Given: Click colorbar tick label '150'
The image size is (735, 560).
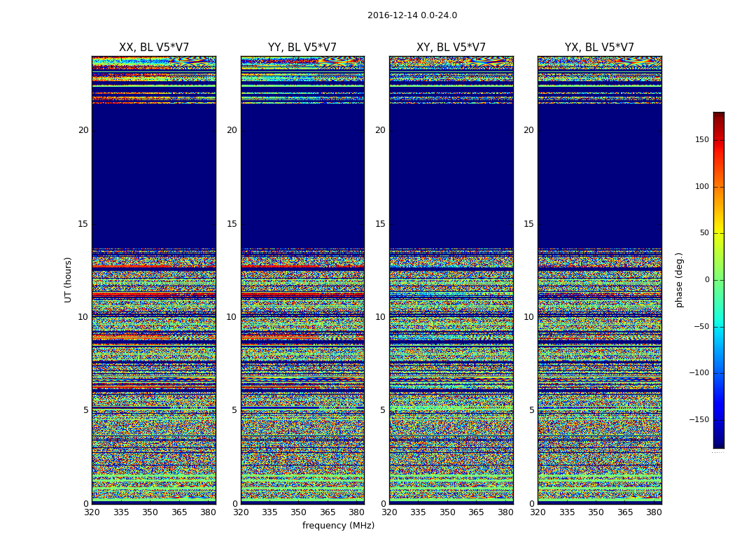Looking at the screenshot, I should 701,139.
